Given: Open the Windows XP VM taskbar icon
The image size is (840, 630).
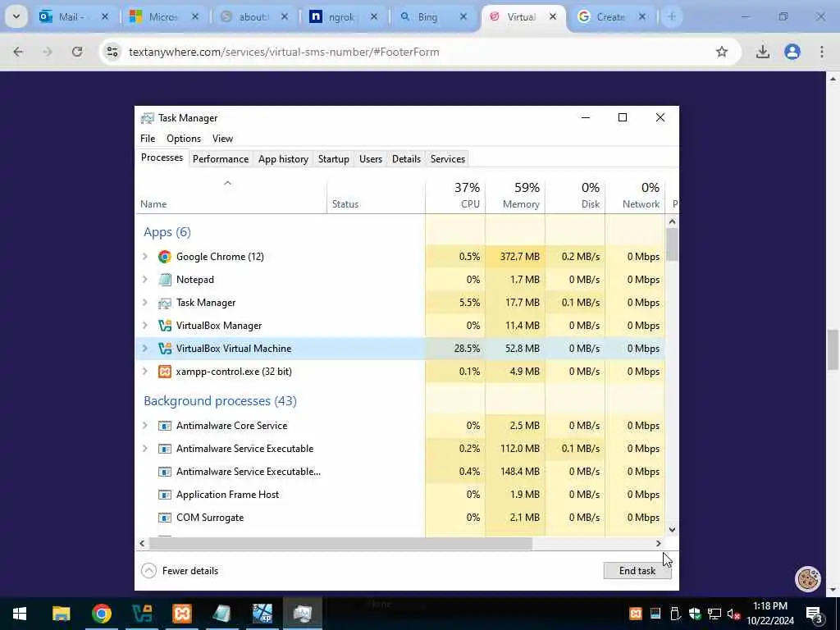Looking at the screenshot, I should pos(262,614).
